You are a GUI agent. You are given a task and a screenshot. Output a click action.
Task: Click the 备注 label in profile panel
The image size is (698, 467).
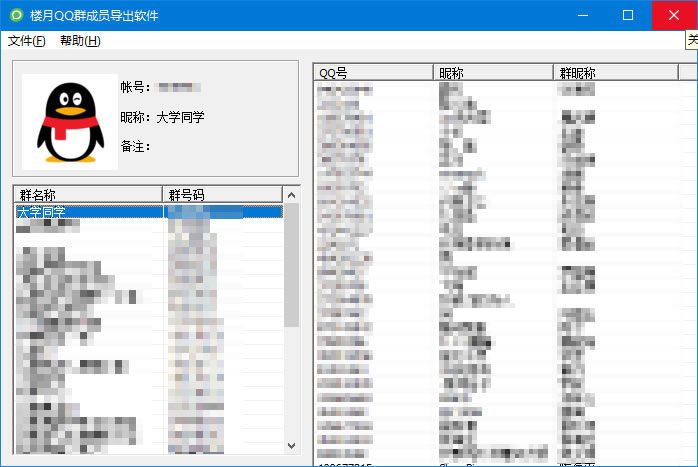pos(134,147)
